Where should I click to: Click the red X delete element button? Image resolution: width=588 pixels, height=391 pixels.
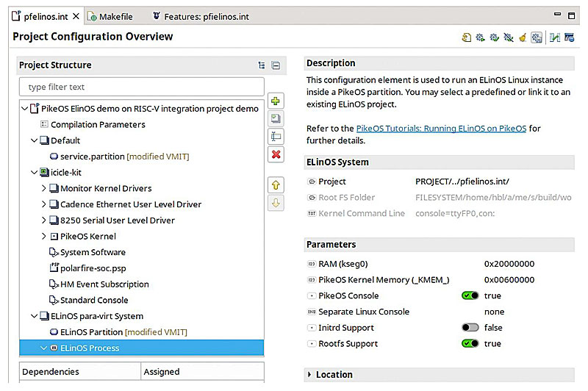276,154
